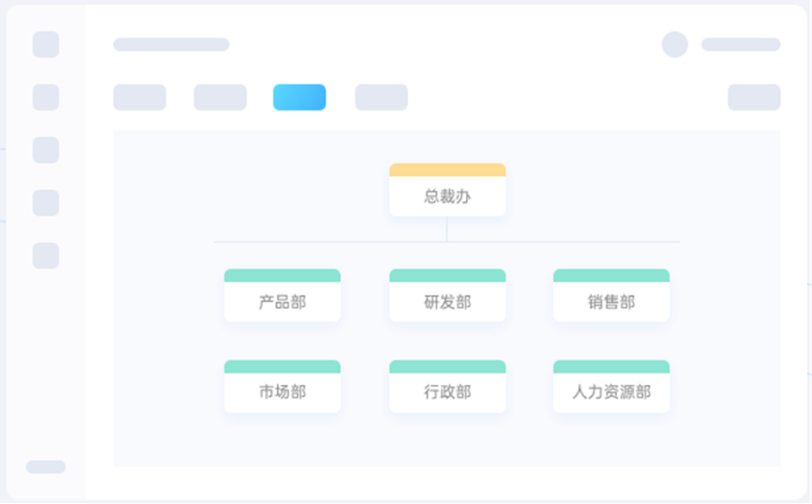Select the first gray tab in the tab row
Image resolution: width=812 pixels, height=504 pixels.
(139, 98)
